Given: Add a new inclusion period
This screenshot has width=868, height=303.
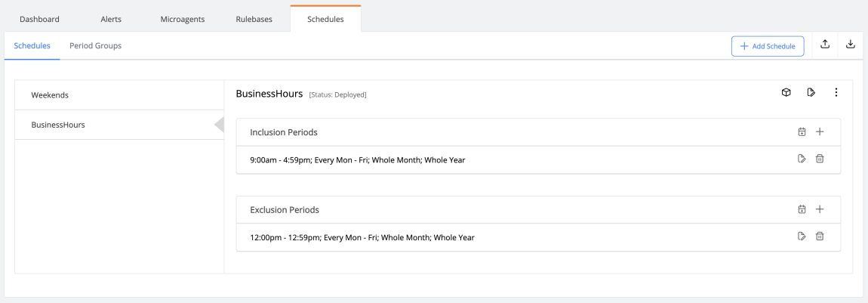Looking at the screenshot, I should click(820, 131).
